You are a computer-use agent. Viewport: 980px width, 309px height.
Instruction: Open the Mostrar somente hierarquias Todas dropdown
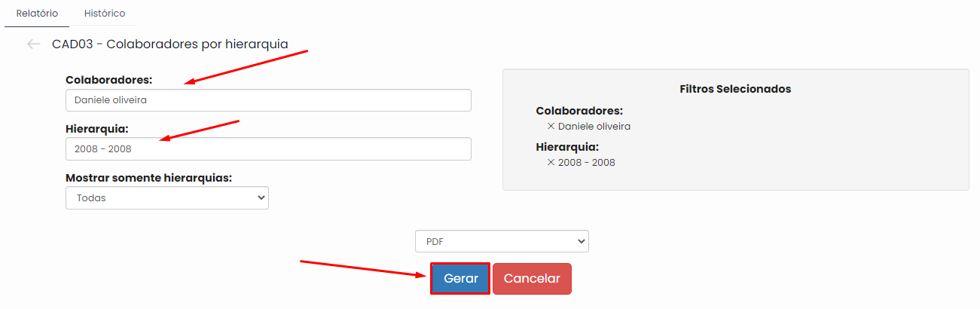point(167,197)
